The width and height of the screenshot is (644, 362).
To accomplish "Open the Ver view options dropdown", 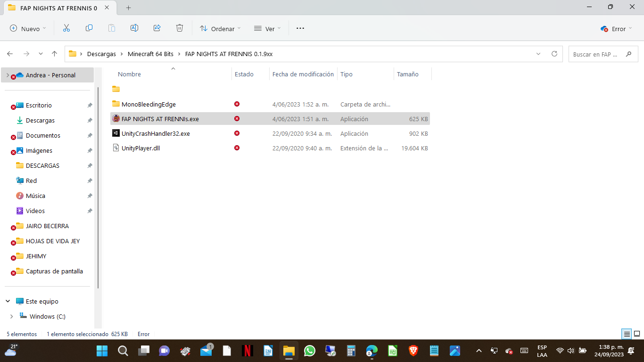I will click(267, 28).
